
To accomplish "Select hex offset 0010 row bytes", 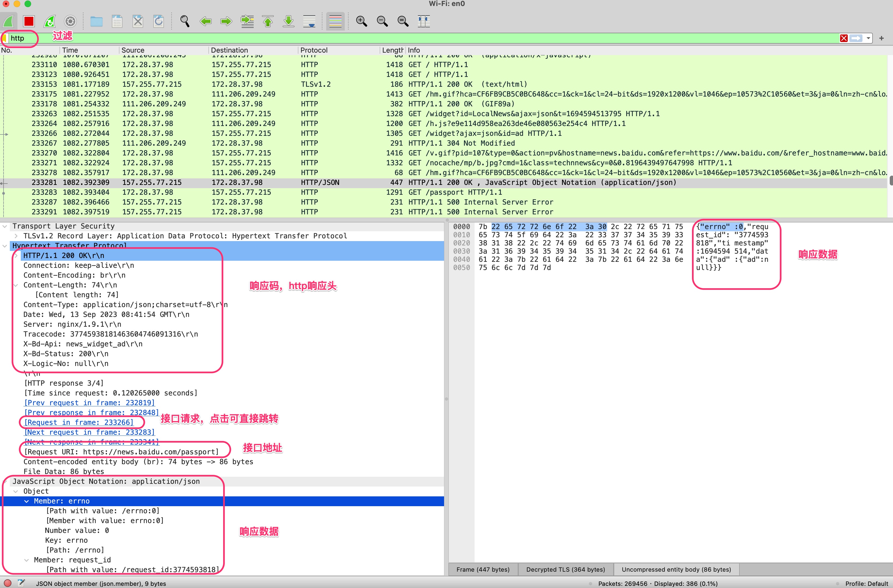I will (580, 235).
